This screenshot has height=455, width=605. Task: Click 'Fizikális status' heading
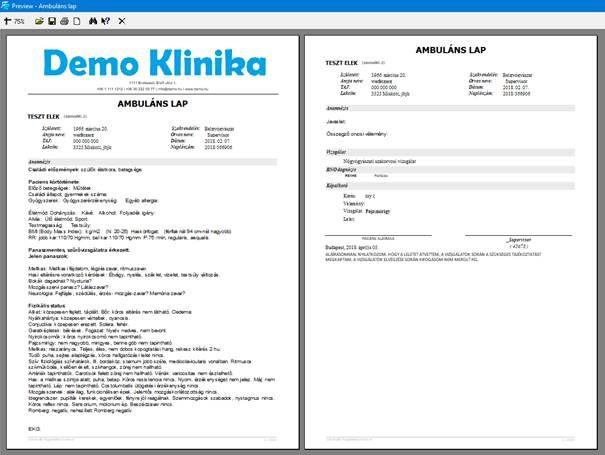(47, 306)
